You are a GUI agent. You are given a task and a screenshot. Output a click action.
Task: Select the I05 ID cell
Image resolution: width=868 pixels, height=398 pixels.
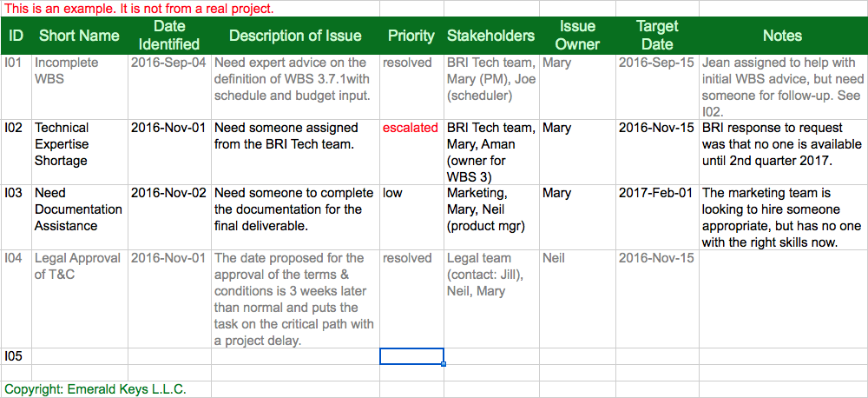(x=16, y=356)
